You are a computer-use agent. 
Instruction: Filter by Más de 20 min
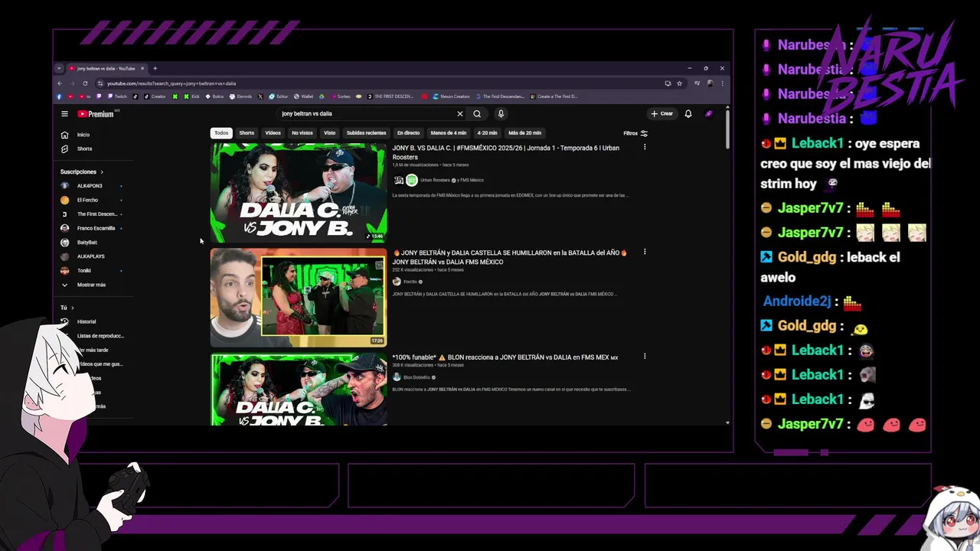[524, 133]
